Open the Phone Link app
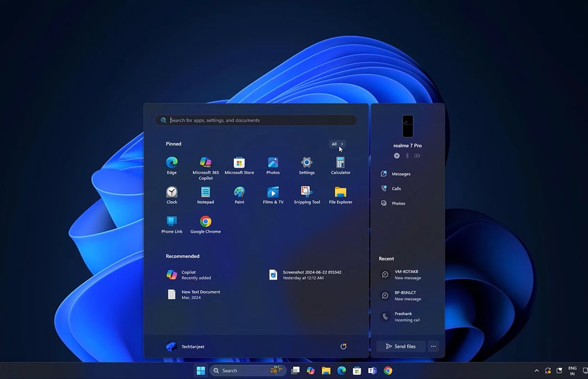This screenshot has height=379, width=588. click(x=171, y=225)
